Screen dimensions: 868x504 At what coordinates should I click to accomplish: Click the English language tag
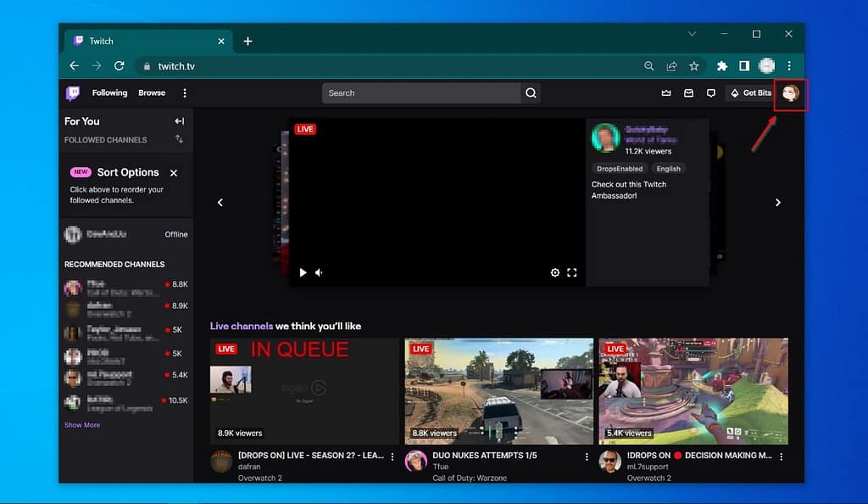tap(668, 169)
